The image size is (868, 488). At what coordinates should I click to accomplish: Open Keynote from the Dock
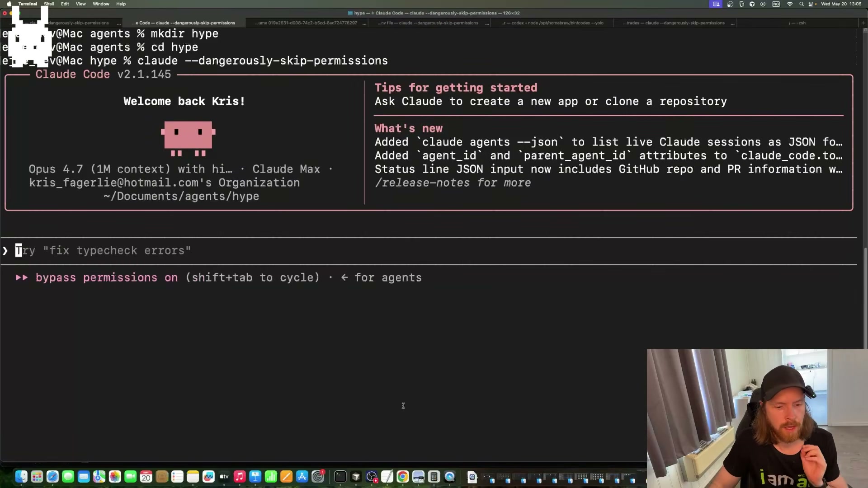[x=255, y=476]
